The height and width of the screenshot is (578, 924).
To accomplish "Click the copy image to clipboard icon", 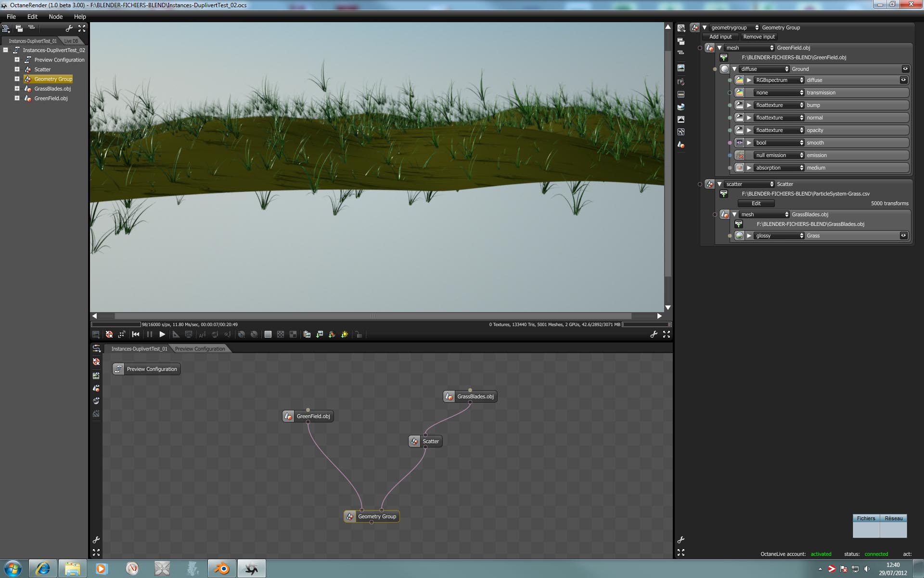I will (x=307, y=334).
